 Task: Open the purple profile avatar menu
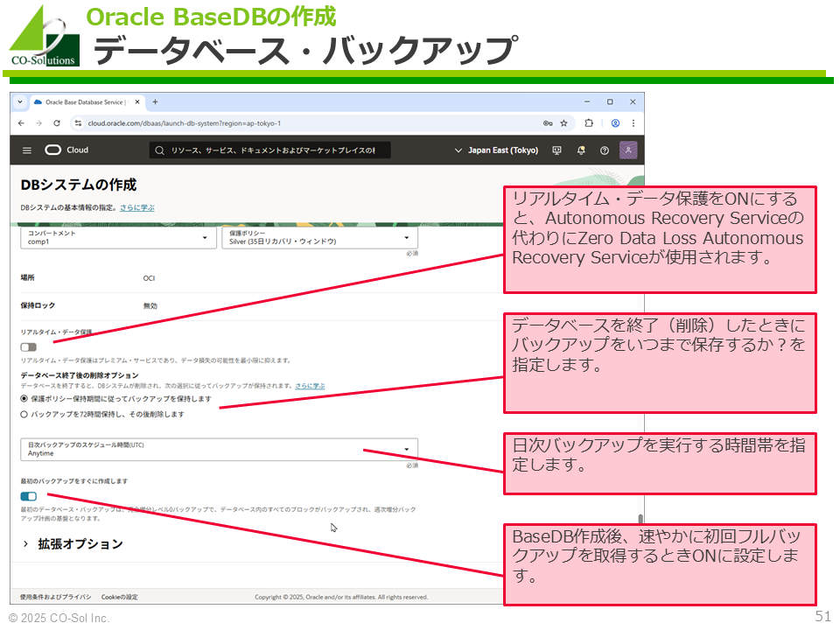(x=628, y=150)
